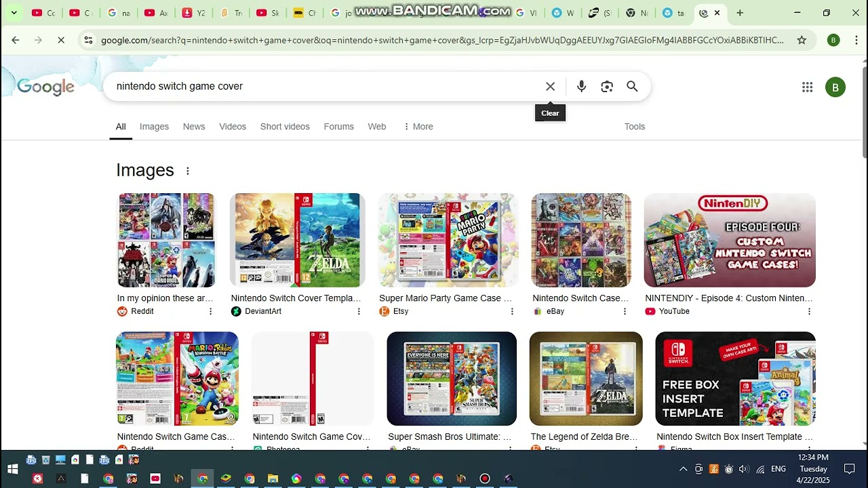
Task: Open the Windows notification center
Action: tap(849, 469)
